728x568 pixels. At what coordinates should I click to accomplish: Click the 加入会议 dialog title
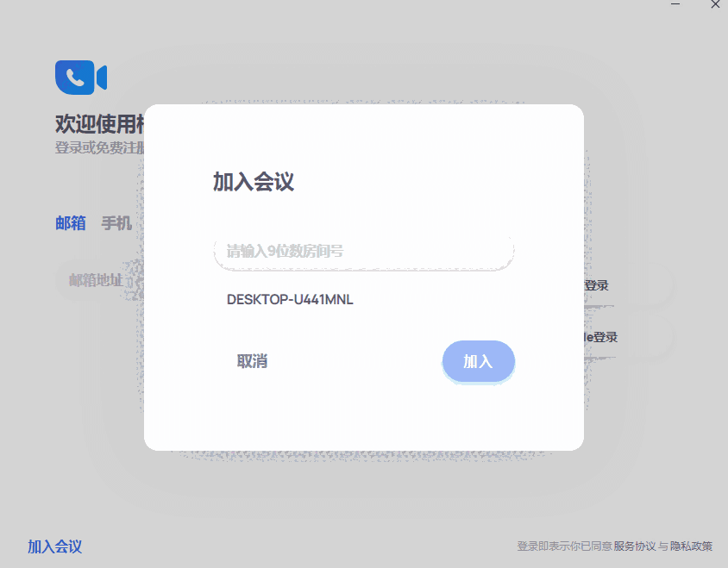coord(251,183)
